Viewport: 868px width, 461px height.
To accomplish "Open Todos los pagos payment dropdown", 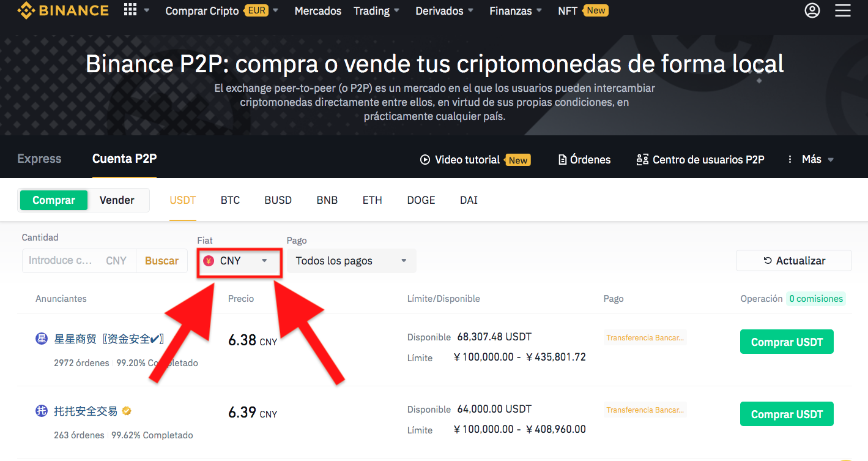I will click(352, 261).
